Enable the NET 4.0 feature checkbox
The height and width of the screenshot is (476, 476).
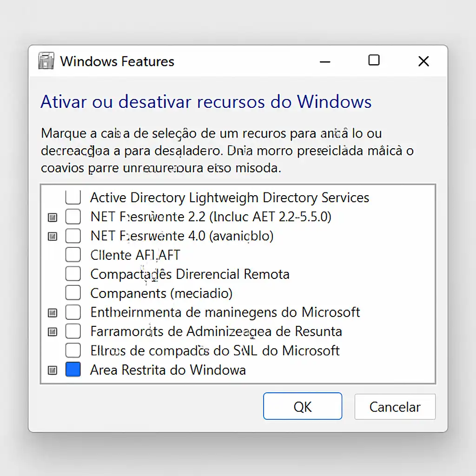pyautogui.click(x=73, y=236)
